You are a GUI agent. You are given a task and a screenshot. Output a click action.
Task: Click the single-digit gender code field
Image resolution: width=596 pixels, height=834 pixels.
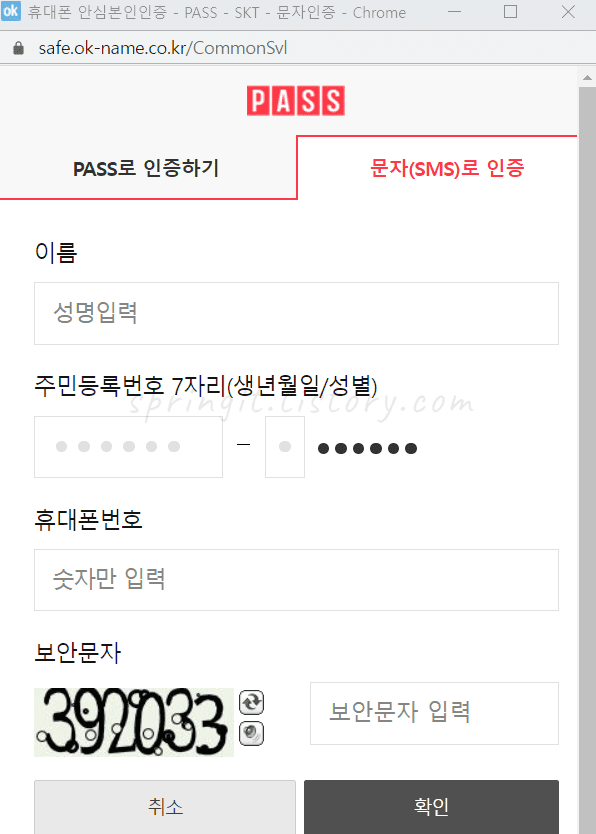(285, 447)
